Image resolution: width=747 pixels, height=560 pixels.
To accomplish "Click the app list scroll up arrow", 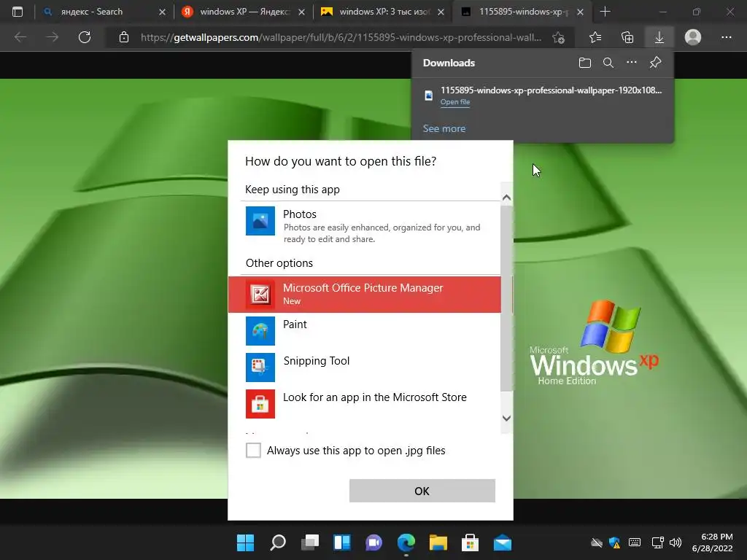I will pos(506,197).
